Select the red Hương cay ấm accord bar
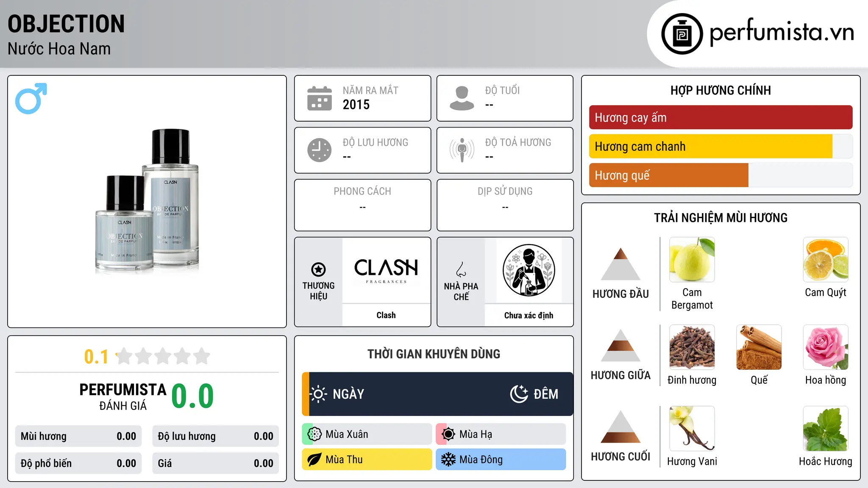 pyautogui.click(x=721, y=117)
